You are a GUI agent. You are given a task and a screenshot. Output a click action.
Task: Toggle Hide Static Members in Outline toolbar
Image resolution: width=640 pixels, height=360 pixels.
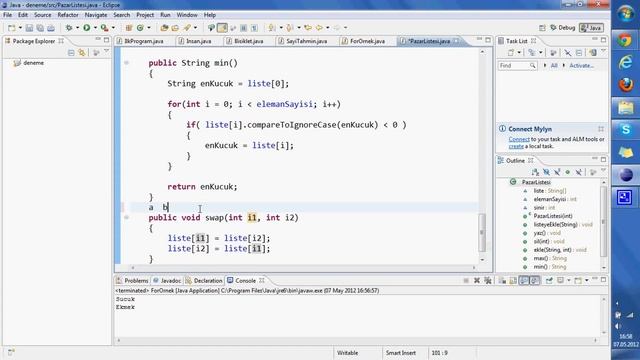click(x=557, y=172)
